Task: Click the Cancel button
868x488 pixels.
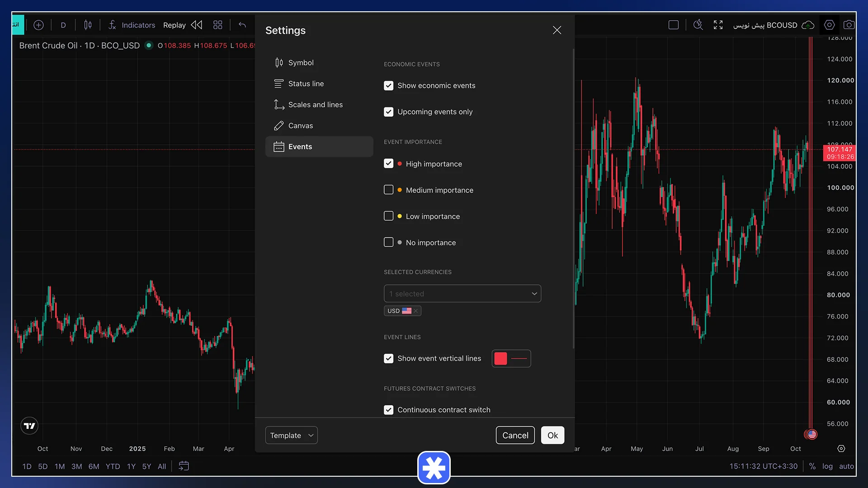Action: (x=515, y=435)
